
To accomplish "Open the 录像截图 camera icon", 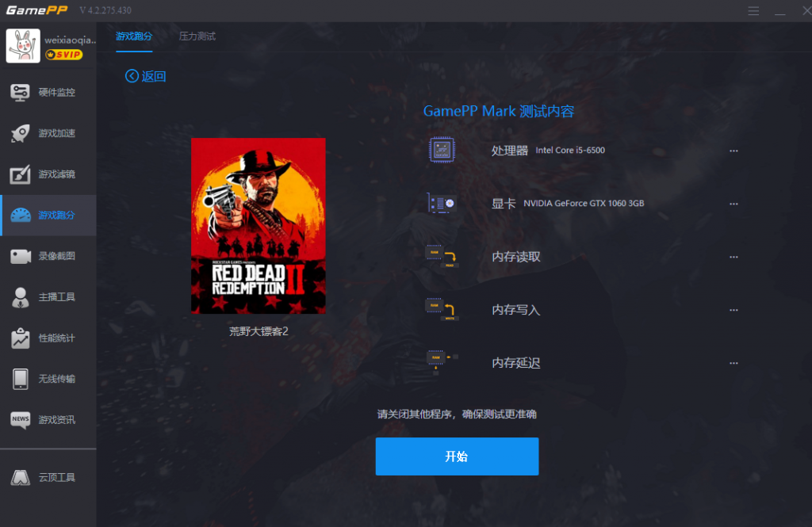I will click(21, 256).
